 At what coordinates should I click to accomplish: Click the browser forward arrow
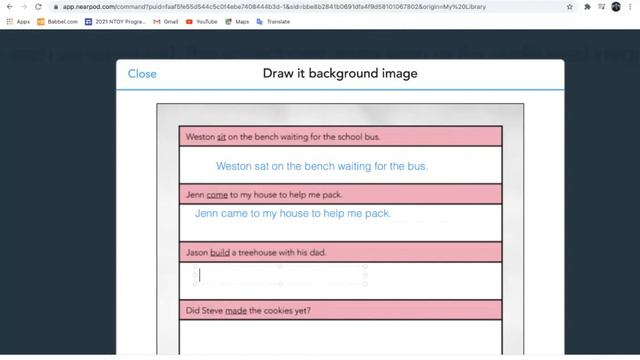(24, 7)
